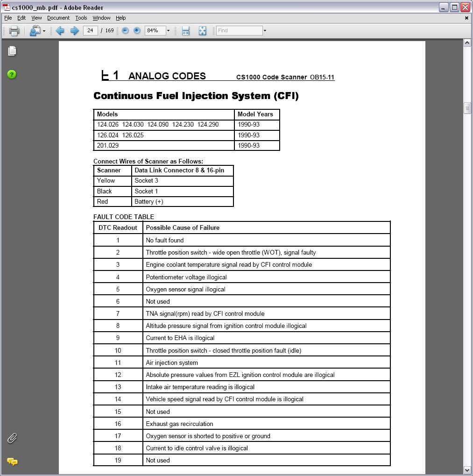Click the zoom percentage field 84%
The image size is (473, 476).
155,31
